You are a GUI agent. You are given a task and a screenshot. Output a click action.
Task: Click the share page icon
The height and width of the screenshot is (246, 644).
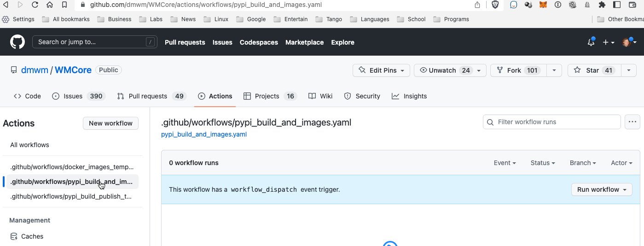tap(477, 5)
